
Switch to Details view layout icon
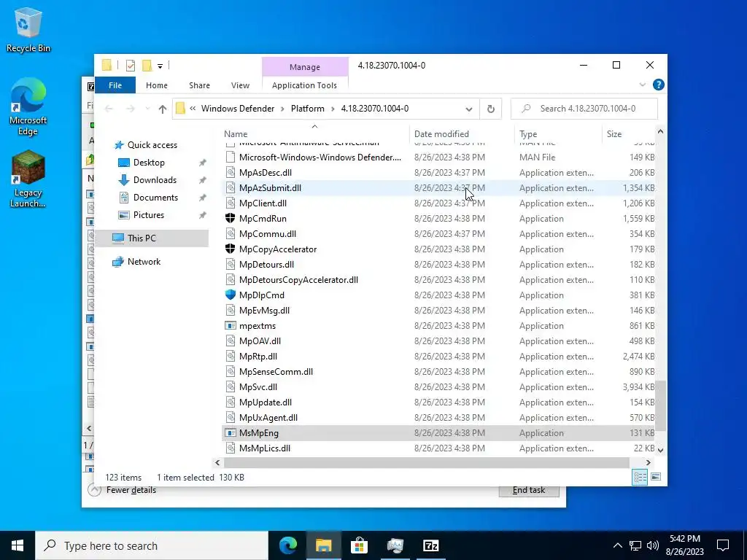(640, 477)
